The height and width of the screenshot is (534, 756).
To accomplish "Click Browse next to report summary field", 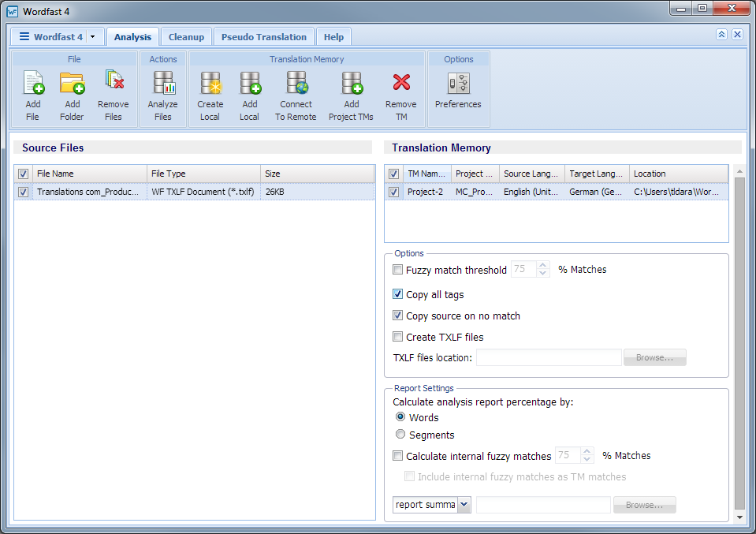I will (x=644, y=505).
